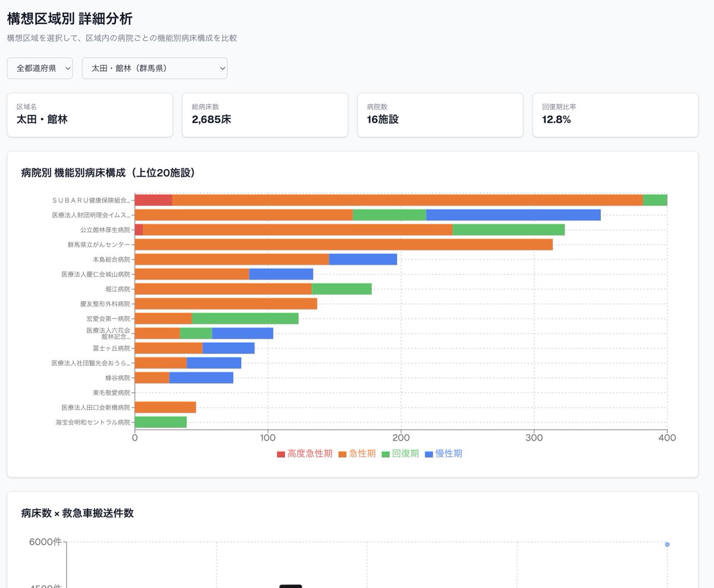
Task: Click the 太田・館林 region name value
Action: click(x=42, y=119)
